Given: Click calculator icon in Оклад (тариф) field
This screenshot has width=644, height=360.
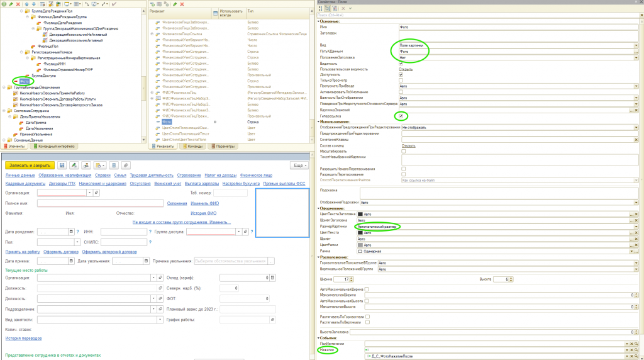Looking at the screenshot, I should pyautogui.click(x=272, y=278).
